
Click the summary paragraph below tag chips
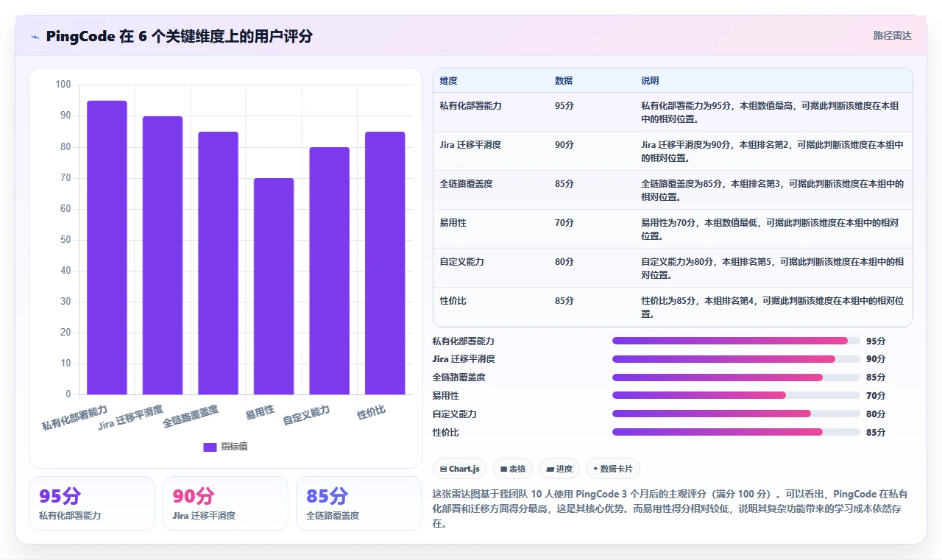coord(670,509)
